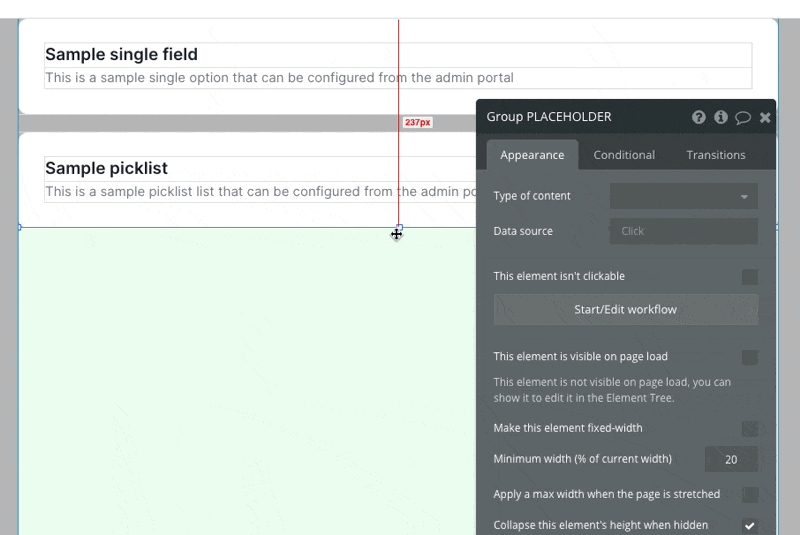The height and width of the screenshot is (535, 800).
Task: Click the info icon in panel header
Action: (x=720, y=117)
